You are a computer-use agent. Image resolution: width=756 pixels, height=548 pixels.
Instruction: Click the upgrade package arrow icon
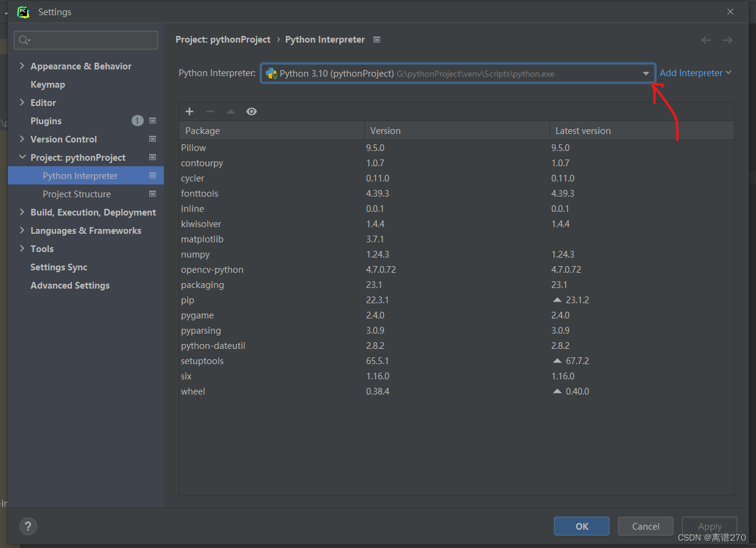231,111
